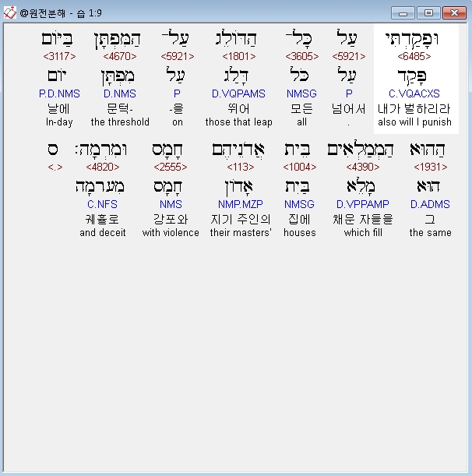Click the Hebrew word above <6485>

(x=412, y=40)
